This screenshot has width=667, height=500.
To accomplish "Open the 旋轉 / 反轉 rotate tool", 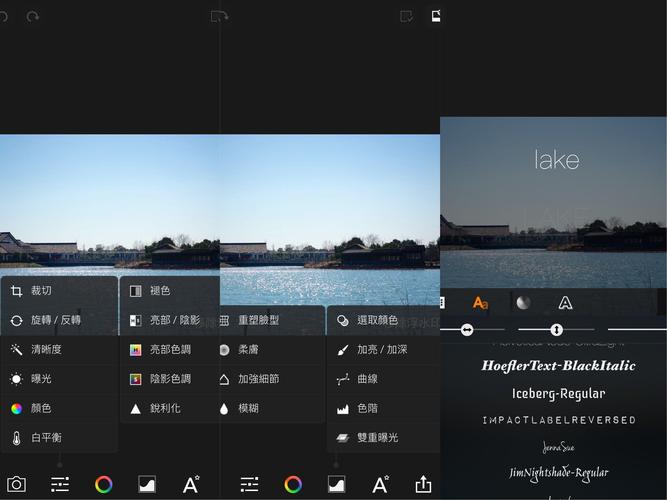I will (55, 320).
